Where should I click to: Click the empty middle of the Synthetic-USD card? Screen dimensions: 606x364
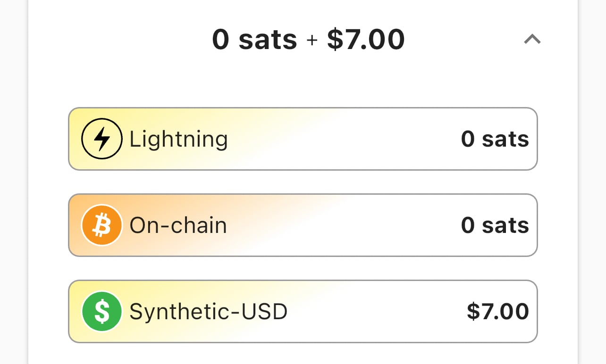click(378, 312)
